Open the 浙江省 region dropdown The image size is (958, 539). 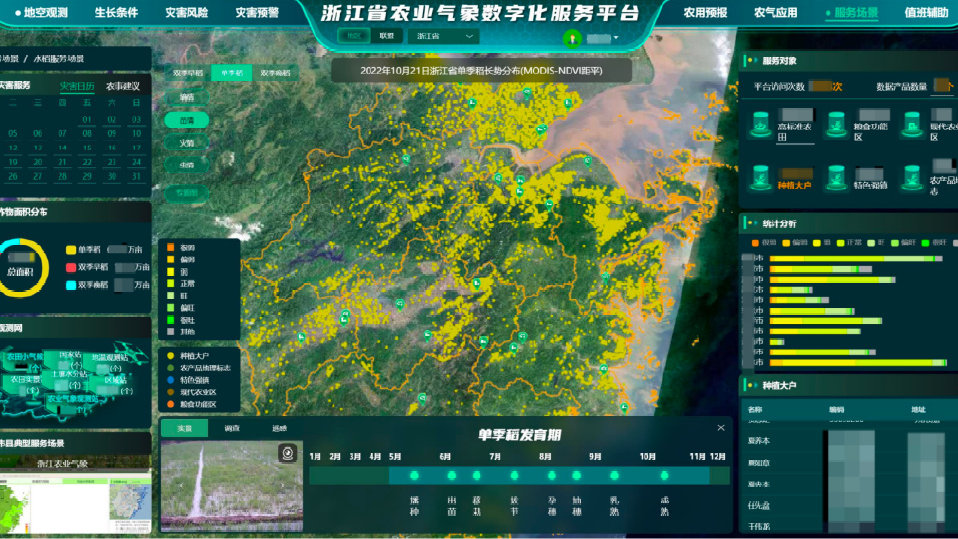click(x=445, y=36)
